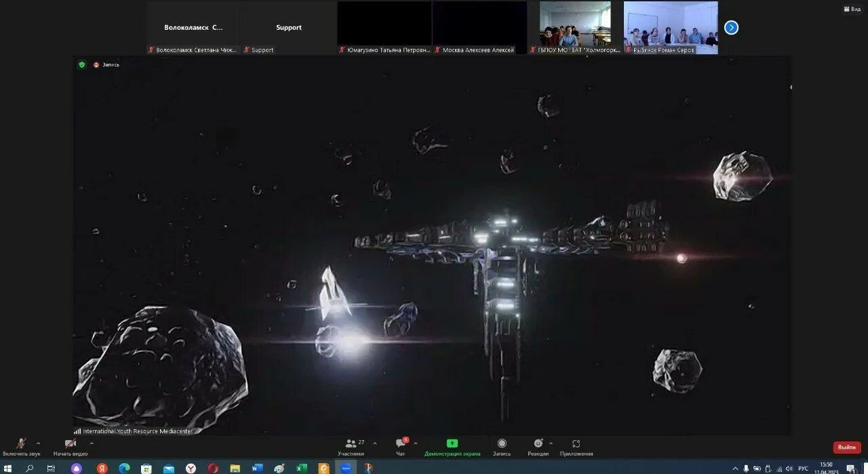Viewport: 868px width, 474px height.
Task: Expand chat options arrow
Action: click(x=416, y=443)
